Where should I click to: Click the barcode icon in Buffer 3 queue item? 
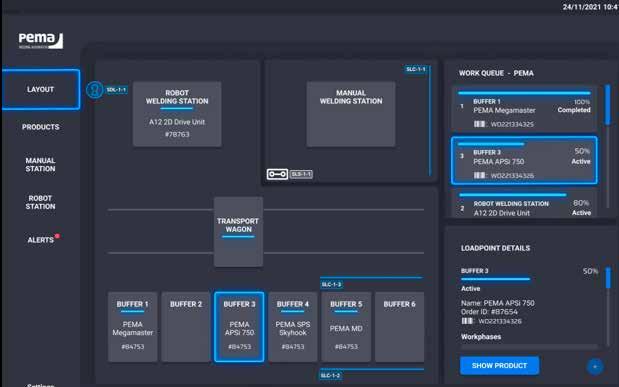point(479,175)
